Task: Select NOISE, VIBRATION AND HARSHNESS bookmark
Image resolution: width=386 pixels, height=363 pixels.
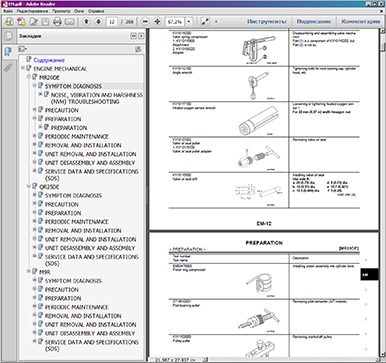Action: point(97,98)
